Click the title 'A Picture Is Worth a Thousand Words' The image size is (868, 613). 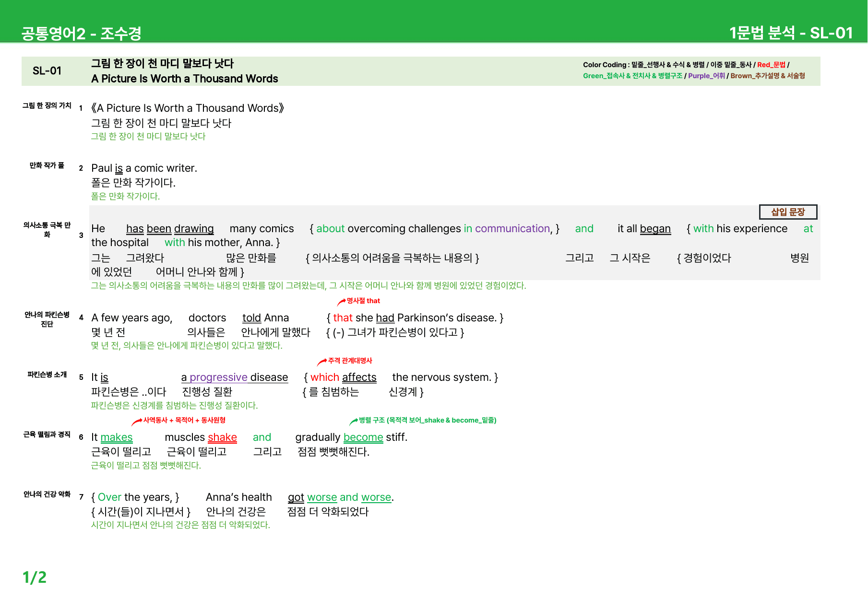[x=185, y=79]
